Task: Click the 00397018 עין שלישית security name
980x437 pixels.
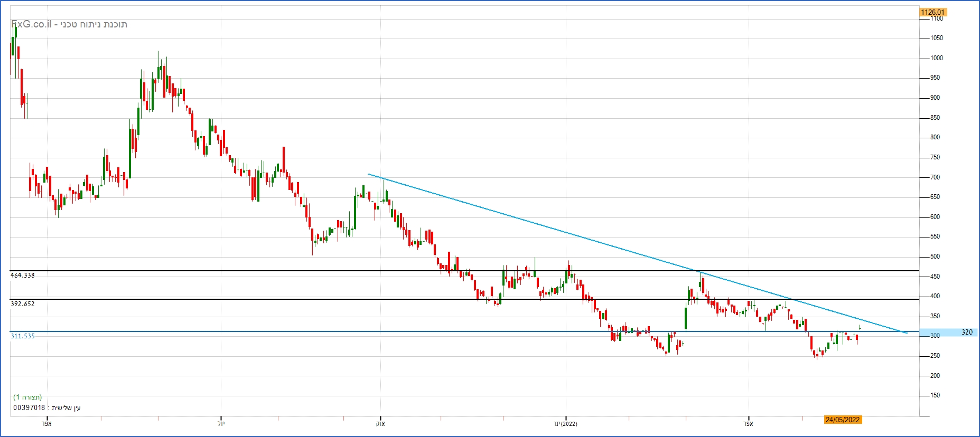Action: coord(47,408)
